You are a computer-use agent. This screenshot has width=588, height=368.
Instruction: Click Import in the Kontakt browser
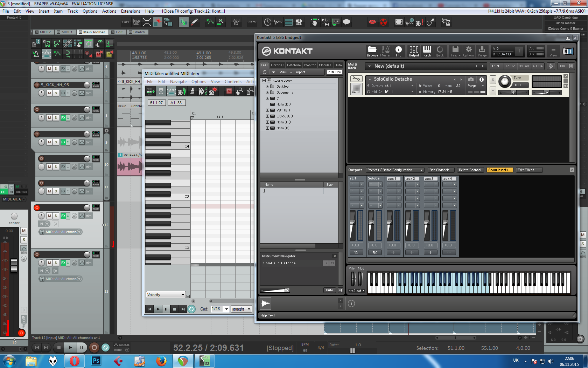pos(300,72)
